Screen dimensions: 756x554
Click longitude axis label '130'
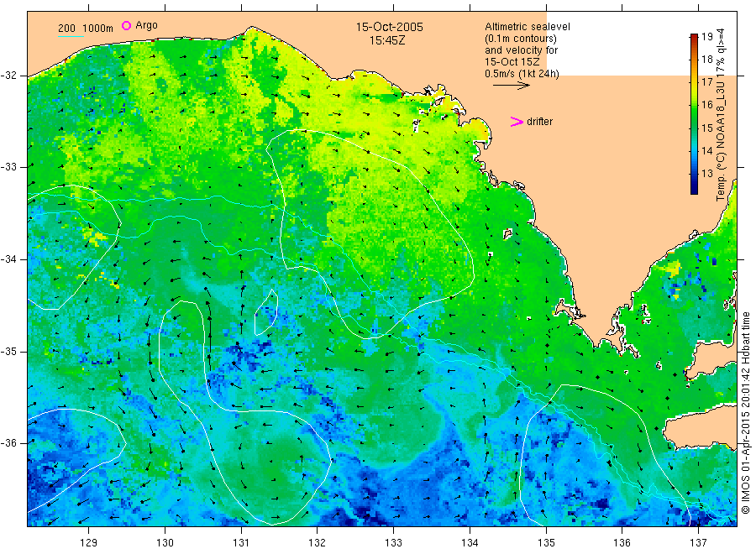[165, 543]
